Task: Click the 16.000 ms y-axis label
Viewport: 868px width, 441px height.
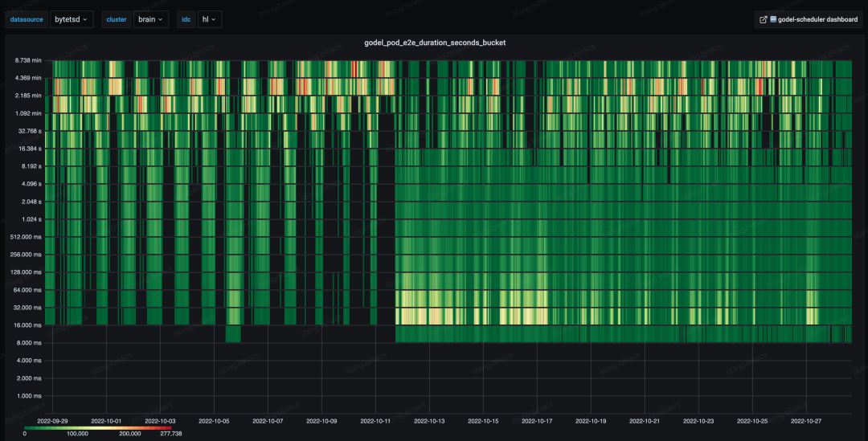Action: point(28,325)
